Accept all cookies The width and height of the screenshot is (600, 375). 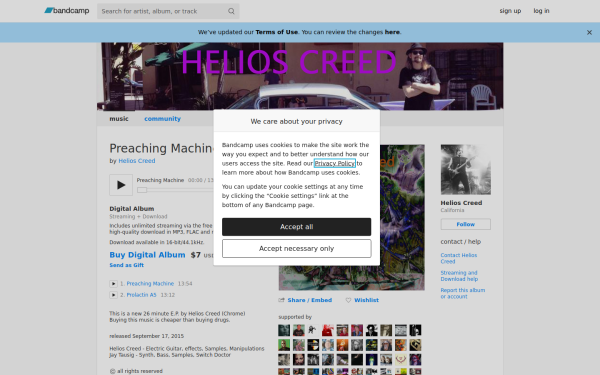(297, 227)
